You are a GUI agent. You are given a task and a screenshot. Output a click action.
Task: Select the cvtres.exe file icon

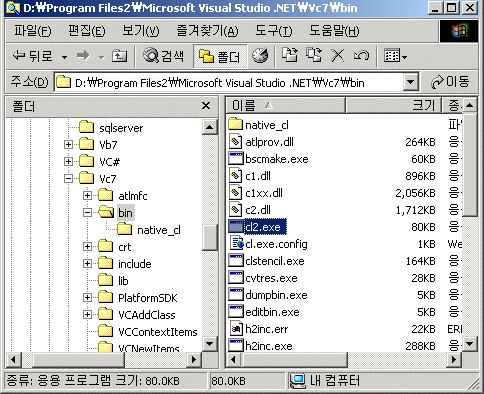click(236, 278)
